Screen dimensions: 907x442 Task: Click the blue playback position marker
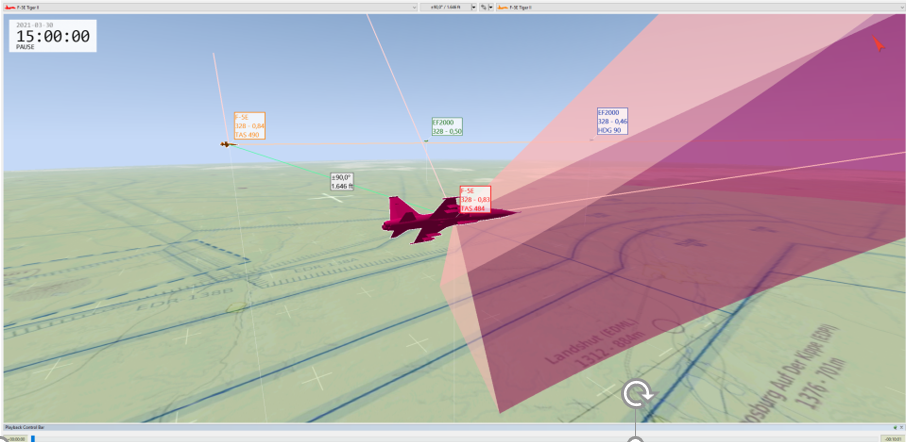pyautogui.click(x=32, y=437)
